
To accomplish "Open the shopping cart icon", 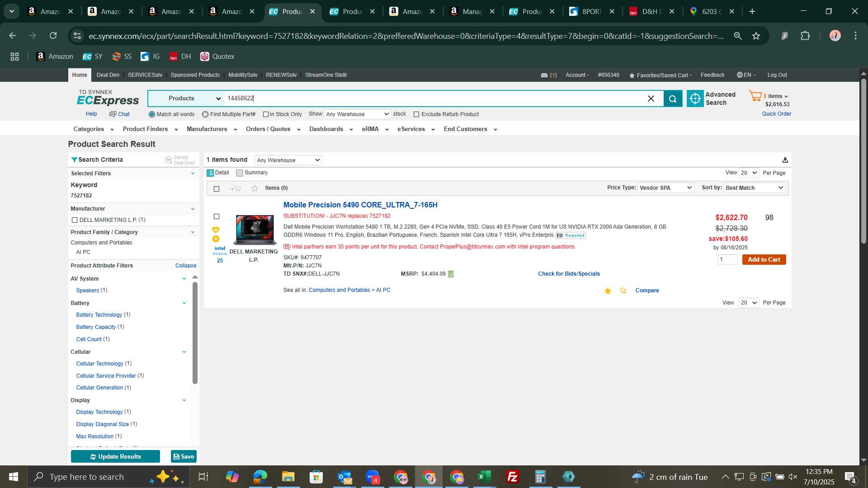I will tap(755, 96).
